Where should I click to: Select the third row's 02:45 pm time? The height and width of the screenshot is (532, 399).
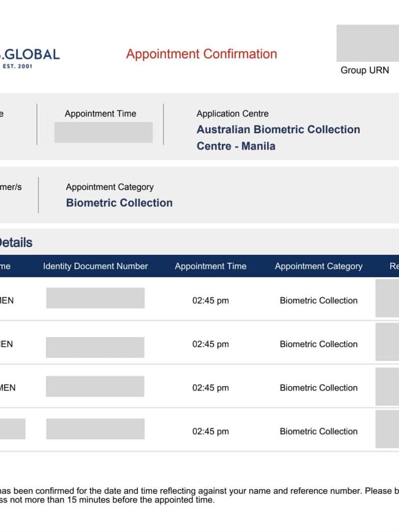click(210, 388)
